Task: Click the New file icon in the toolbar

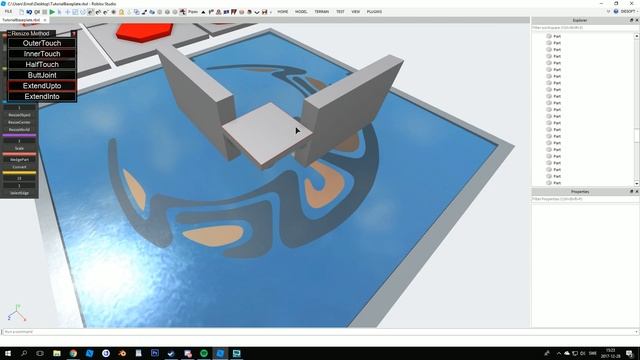Action: pyautogui.click(x=22, y=12)
